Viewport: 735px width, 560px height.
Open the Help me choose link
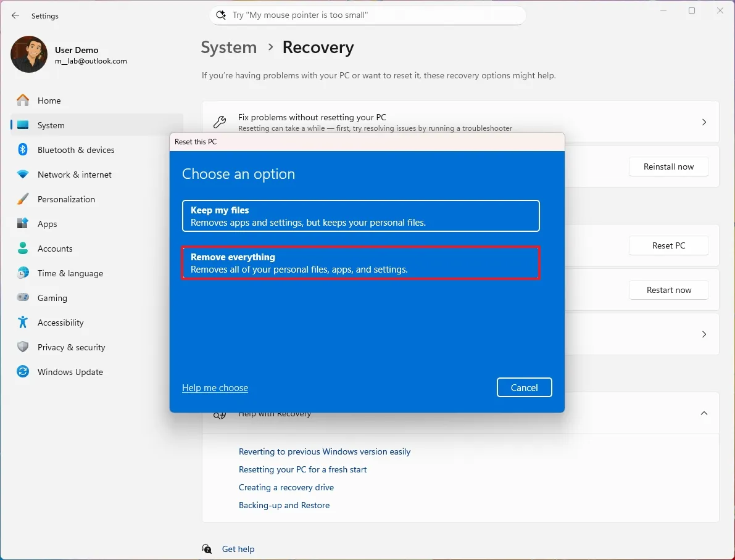[215, 387]
